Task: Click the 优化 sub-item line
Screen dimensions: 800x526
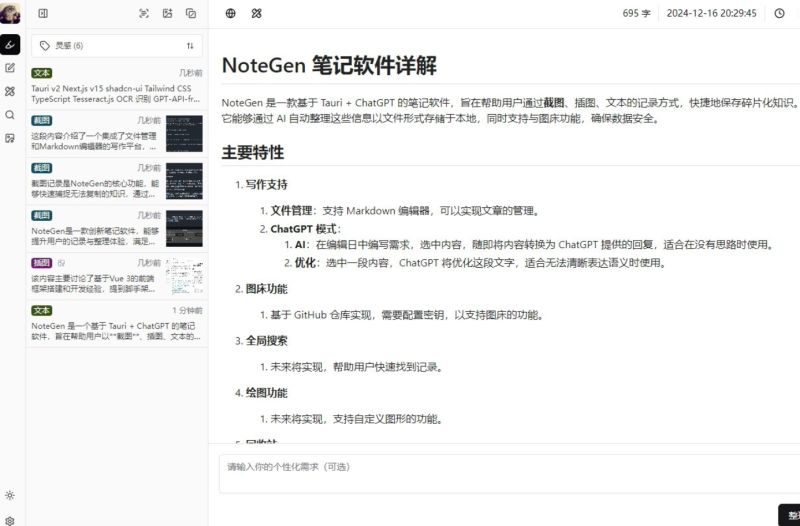Action: tap(481, 263)
